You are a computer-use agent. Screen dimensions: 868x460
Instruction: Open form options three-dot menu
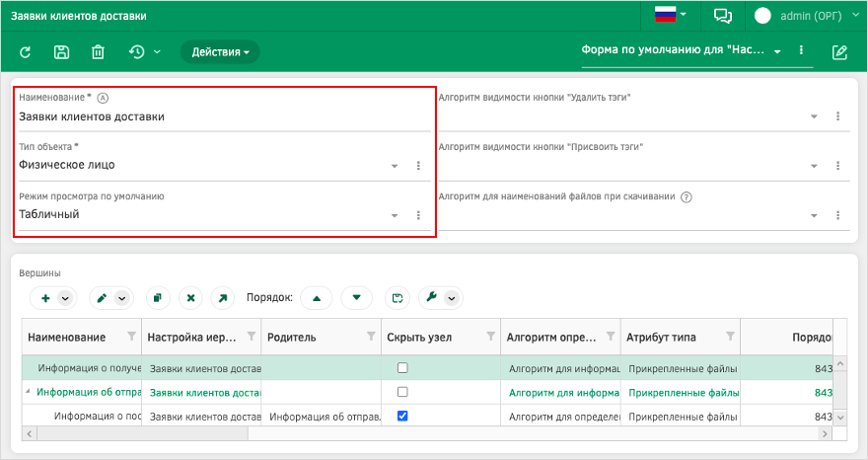801,50
